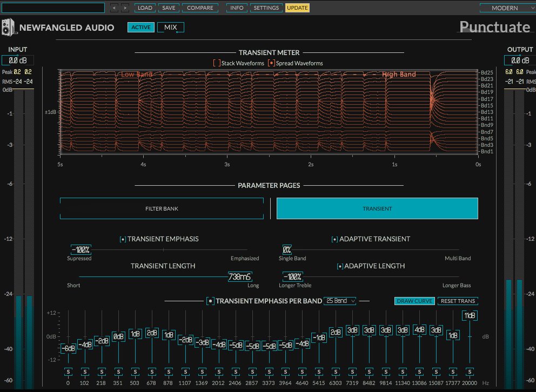Solo the 17377 Hz band
This screenshot has height=392, width=536.
click(453, 371)
